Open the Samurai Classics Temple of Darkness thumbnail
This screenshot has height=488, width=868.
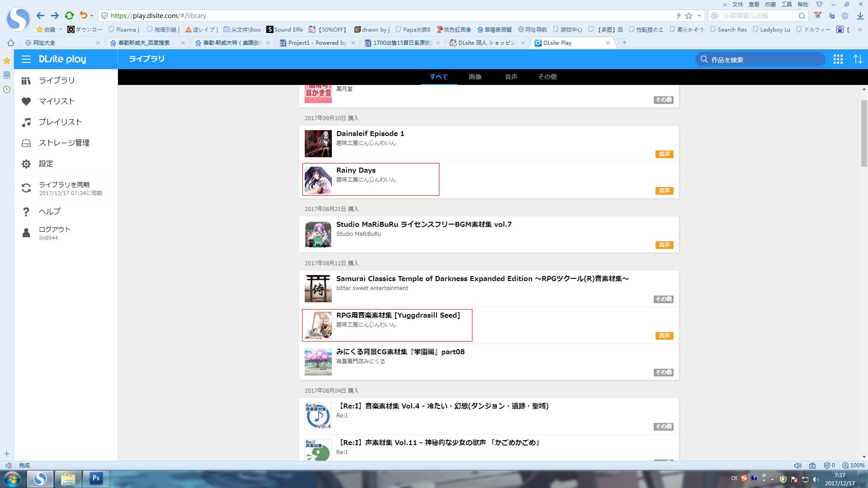coord(318,289)
